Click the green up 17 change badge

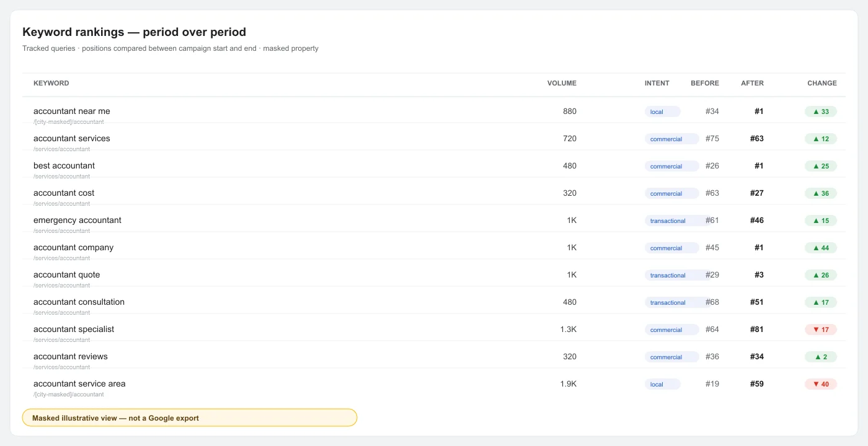pos(821,302)
